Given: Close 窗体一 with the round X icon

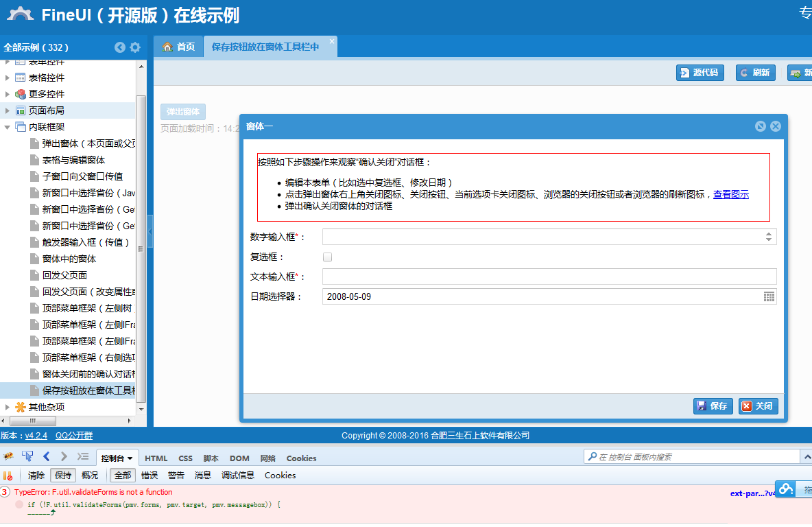Looking at the screenshot, I should [x=776, y=126].
